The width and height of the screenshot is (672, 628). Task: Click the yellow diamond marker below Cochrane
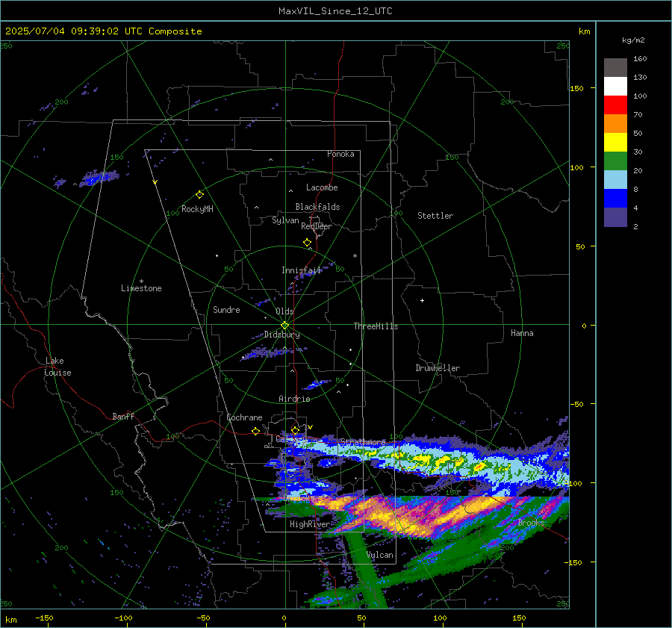pos(256,431)
